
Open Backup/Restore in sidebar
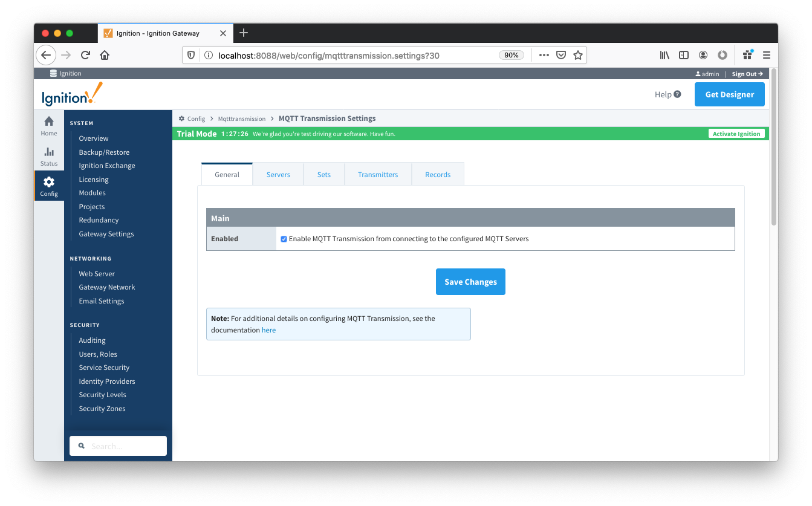104,152
